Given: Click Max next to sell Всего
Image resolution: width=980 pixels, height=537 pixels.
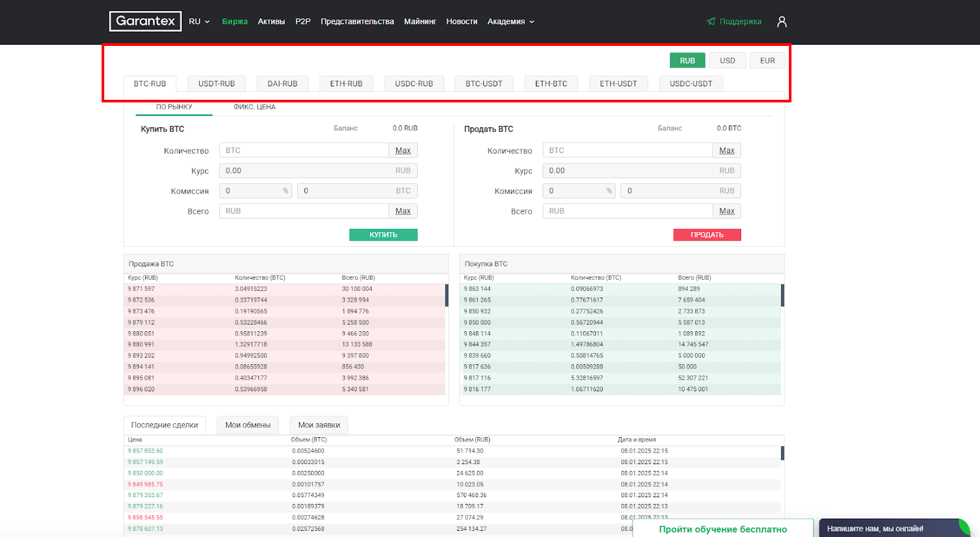Looking at the screenshot, I should 727,211.
